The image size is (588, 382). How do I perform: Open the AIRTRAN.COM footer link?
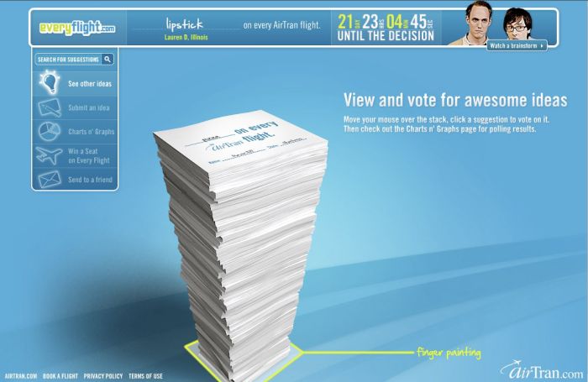[20, 376]
